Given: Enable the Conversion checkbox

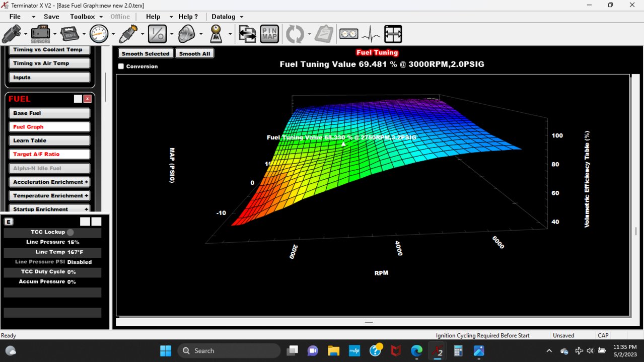Looking at the screenshot, I should tap(121, 66).
